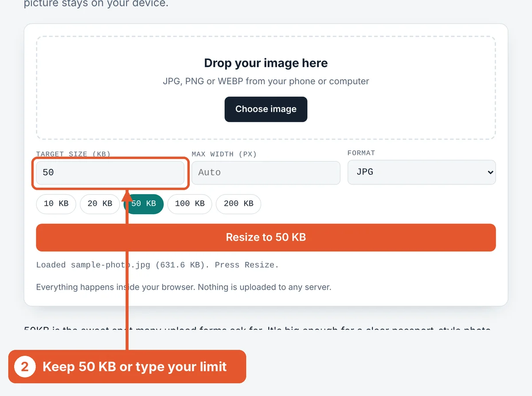This screenshot has height=396, width=532.
Task: Select the 50 KB preset chip
Action: pos(144,204)
